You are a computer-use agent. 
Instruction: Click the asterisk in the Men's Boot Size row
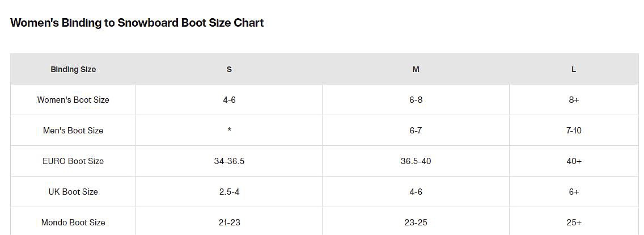point(229,131)
